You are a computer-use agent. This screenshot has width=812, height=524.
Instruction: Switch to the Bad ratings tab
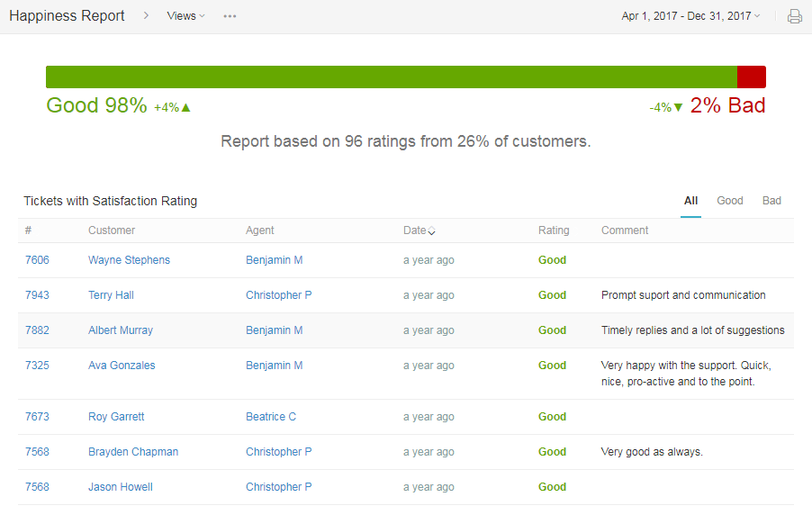771,201
